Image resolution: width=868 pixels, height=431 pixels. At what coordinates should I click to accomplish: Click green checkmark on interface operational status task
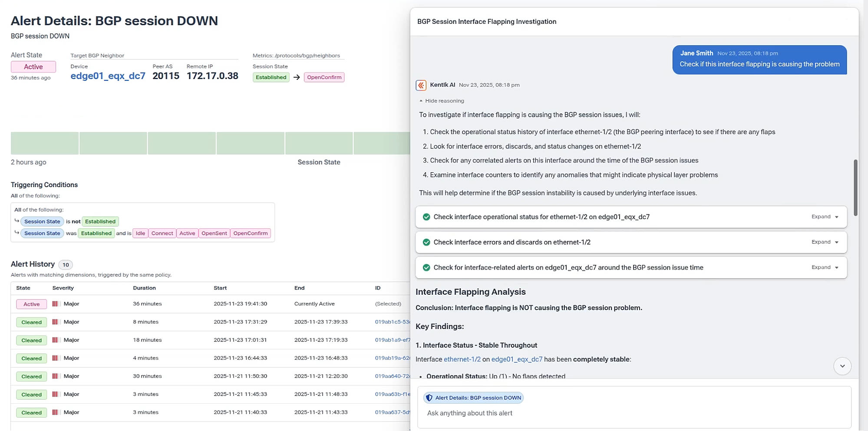tap(426, 217)
